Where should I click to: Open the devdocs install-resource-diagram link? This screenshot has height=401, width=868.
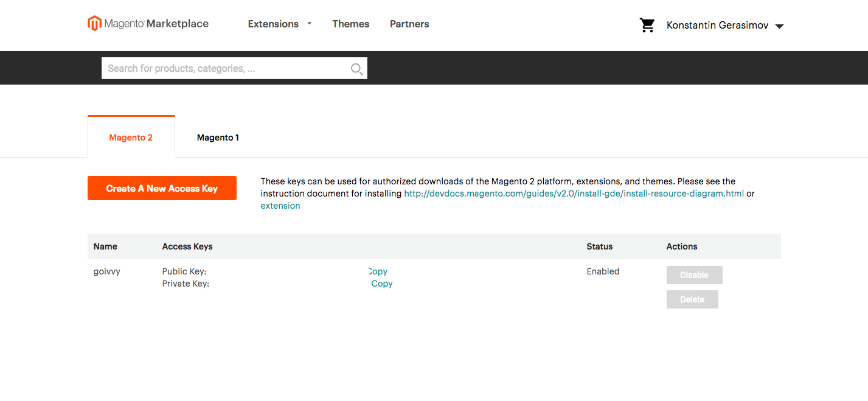tap(574, 194)
